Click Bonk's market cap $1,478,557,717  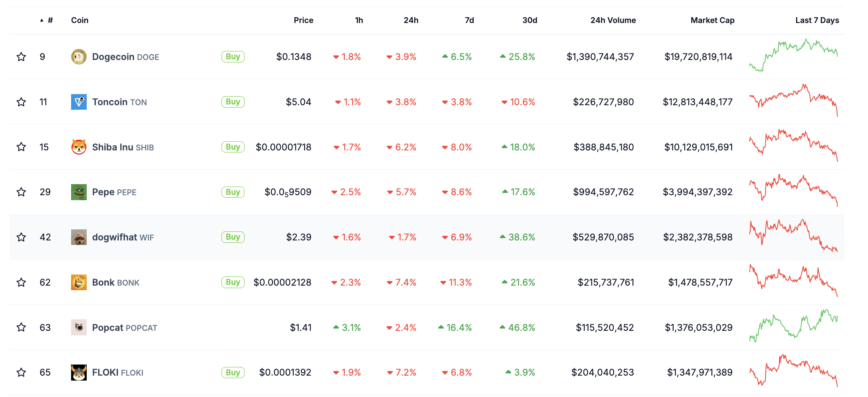tap(700, 282)
